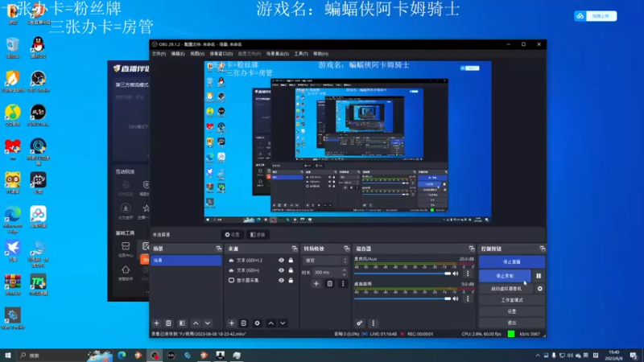Mute the Mic/Aux audio channel
644x362 pixels.
[x=456, y=274]
